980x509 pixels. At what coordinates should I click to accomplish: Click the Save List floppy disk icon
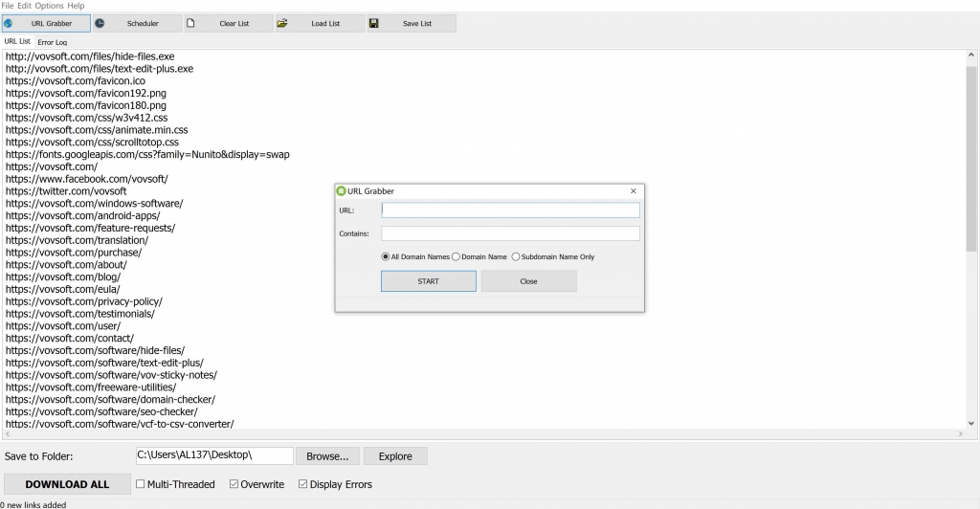pyautogui.click(x=374, y=24)
